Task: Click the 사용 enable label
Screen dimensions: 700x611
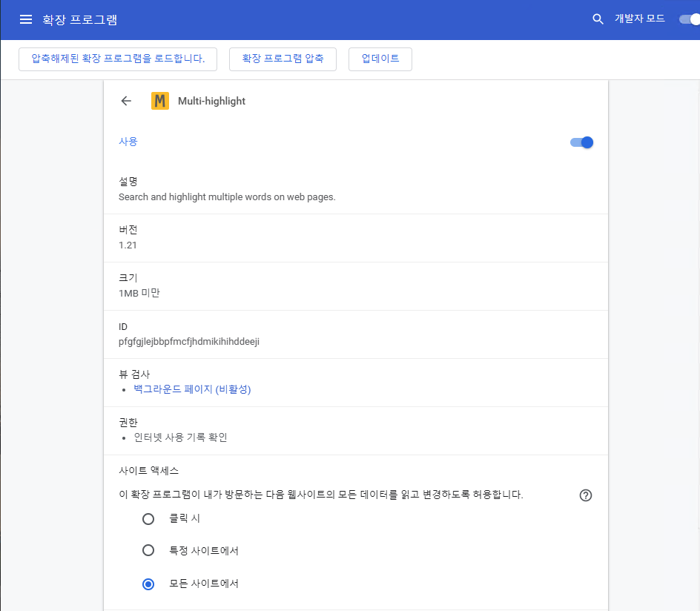Action: (x=128, y=142)
